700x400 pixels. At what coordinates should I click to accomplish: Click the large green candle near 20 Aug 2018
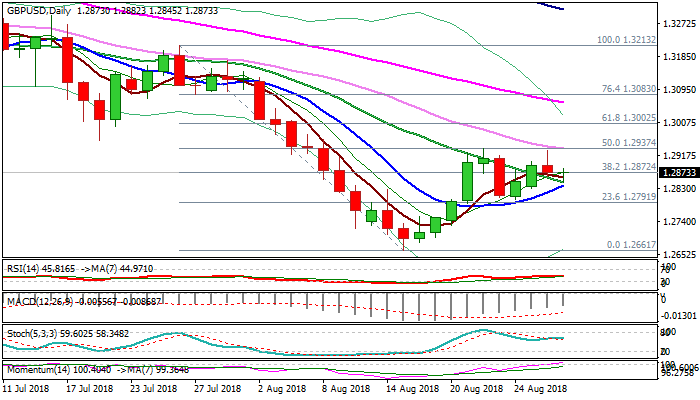467,181
